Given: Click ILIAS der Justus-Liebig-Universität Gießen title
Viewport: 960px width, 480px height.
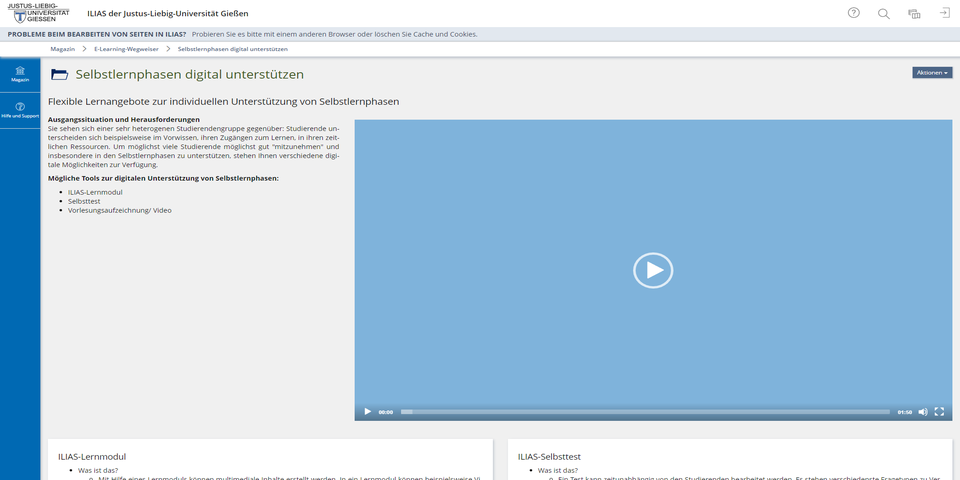Looking at the screenshot, I should click(168, 13).
